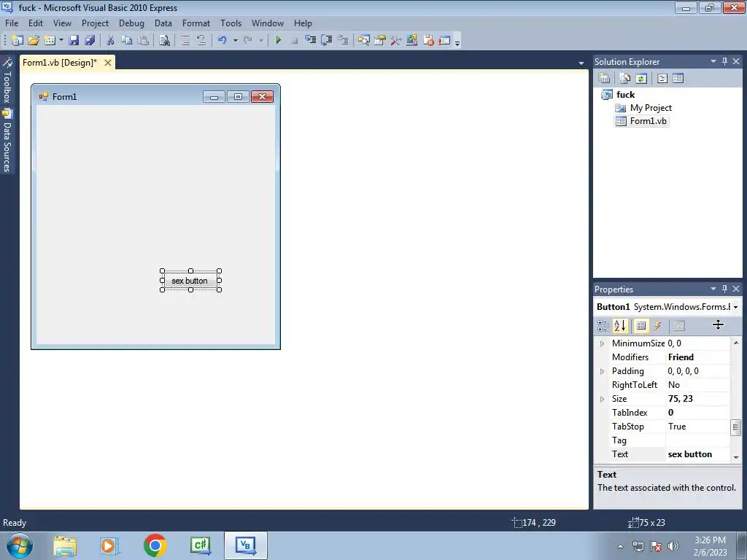Open the Tools menu
This screenshot has height=560, width=747.
231,23
